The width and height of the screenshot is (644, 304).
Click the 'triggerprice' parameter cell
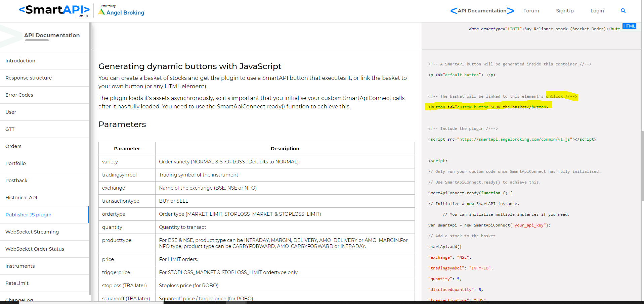[x=127, y=272]
